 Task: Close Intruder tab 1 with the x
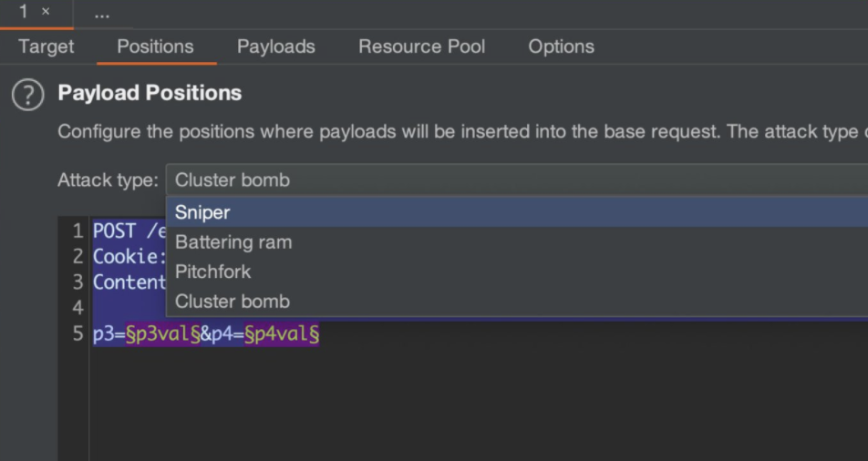coord(46,12)
